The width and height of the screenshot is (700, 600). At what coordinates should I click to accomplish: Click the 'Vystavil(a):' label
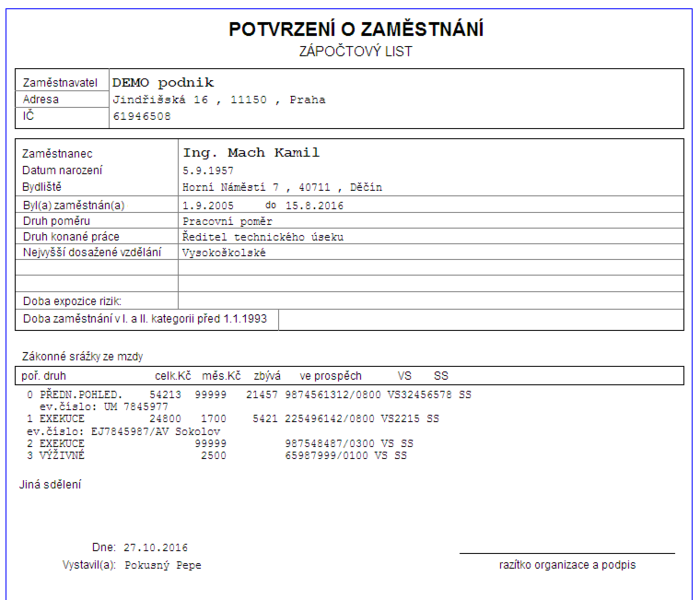pos(89,565)
